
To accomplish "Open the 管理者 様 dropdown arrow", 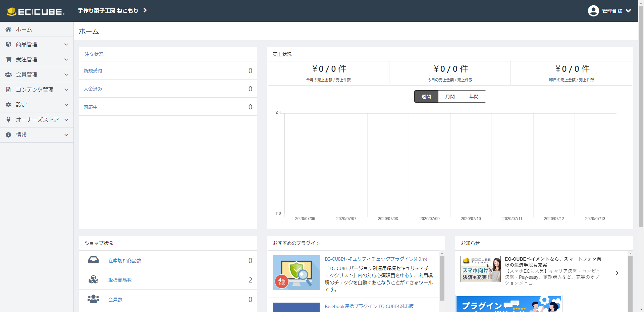I will coord(628,11).
